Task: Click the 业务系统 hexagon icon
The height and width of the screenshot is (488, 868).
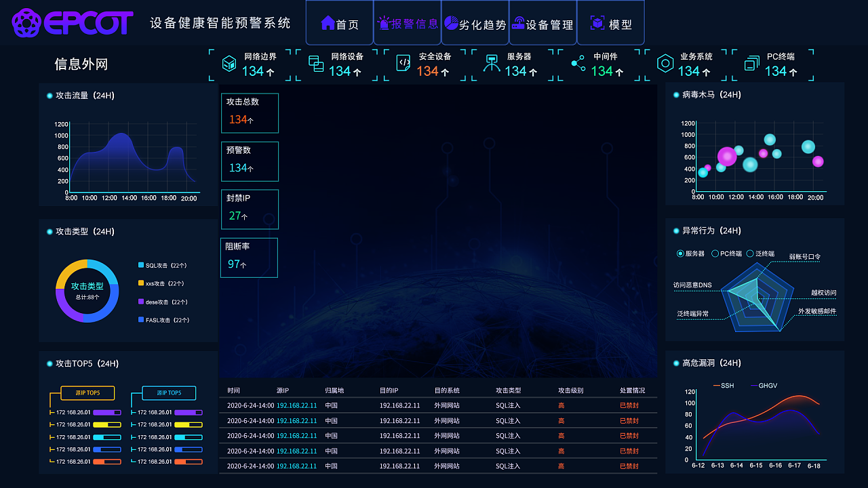Action: click(x=665, y=64)
